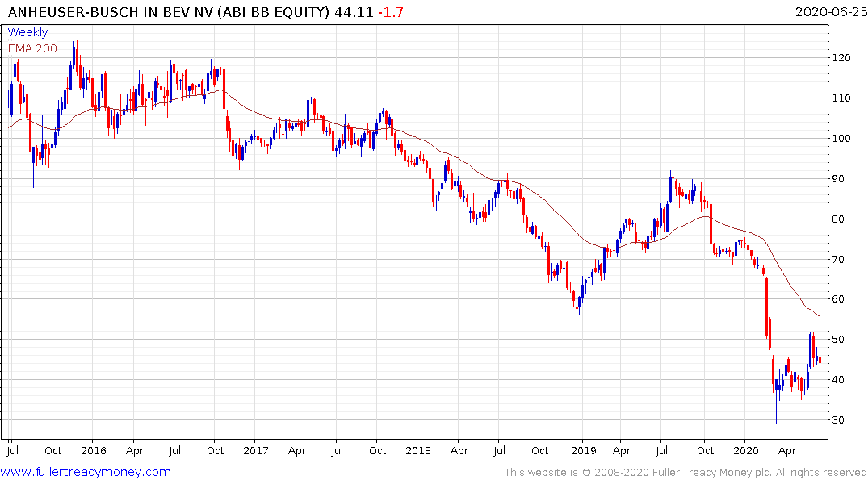Click the 80 price axis label
868x484 pixels.
point(838,219)
